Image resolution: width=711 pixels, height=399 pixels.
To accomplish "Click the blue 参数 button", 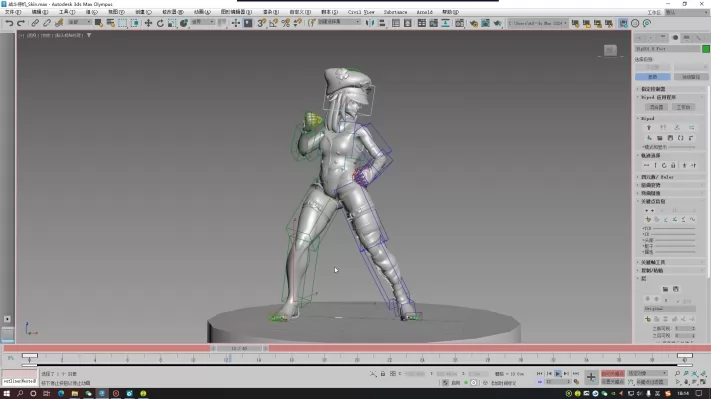I will click(x=653, y=77).
